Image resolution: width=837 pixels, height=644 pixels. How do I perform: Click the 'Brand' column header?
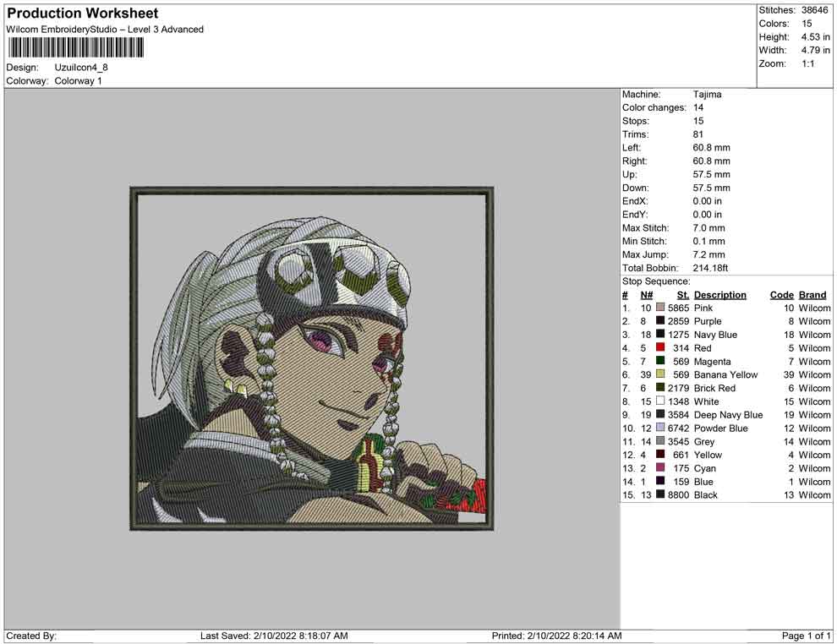coord(812,295)
